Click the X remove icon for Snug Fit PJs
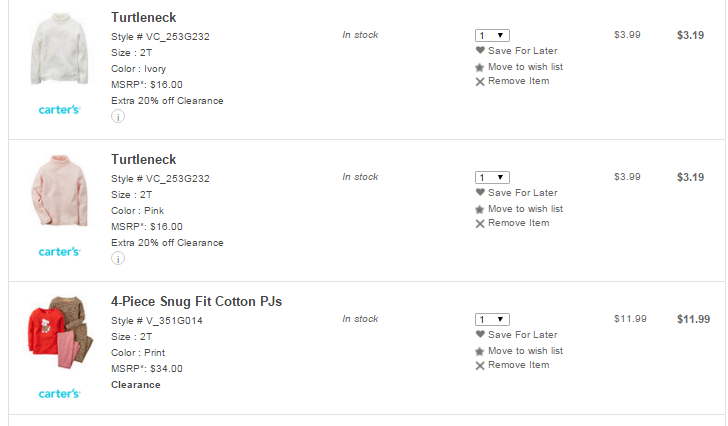Viewport: 728px width, 426px height. [480, 366]
